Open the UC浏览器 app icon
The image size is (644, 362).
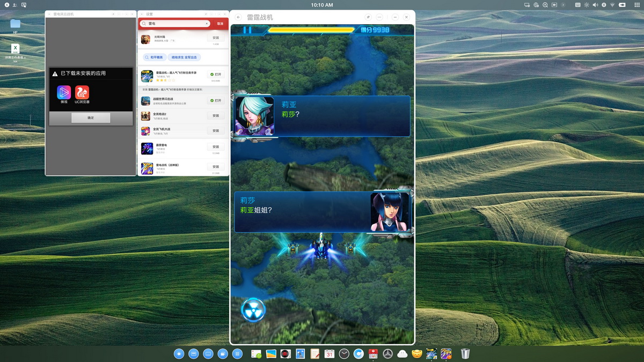point(82,92)
